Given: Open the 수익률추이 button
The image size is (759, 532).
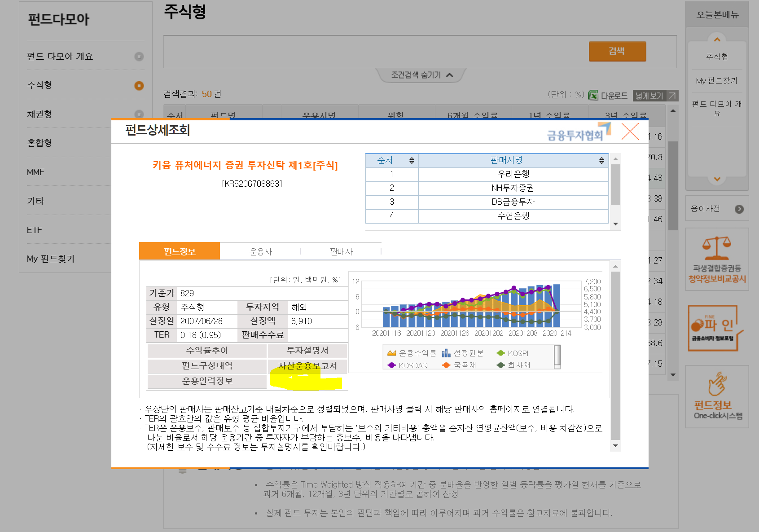Looking at the screenshot, I should [207, 351].
